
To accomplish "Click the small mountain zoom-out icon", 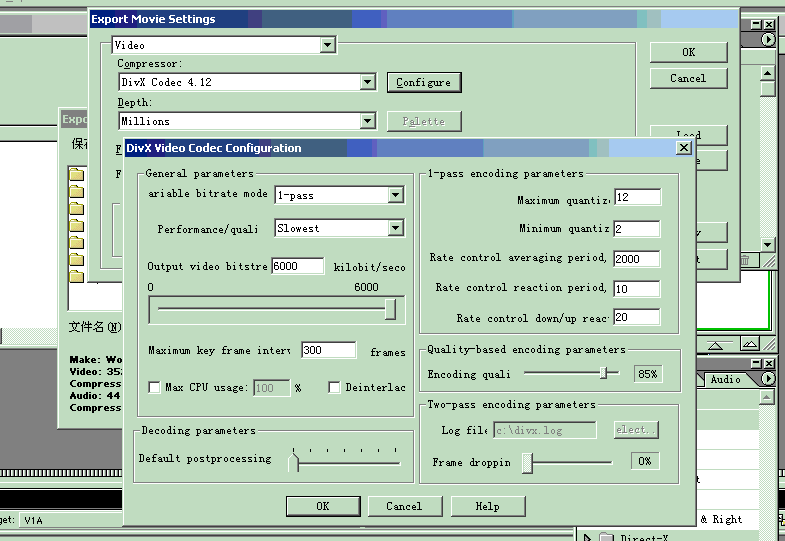I will click(x=716, y=345).
